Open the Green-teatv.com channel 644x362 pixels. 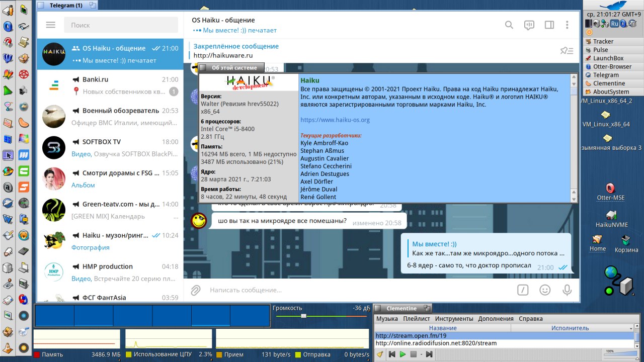pyautogui.click(x=110, y=210)
